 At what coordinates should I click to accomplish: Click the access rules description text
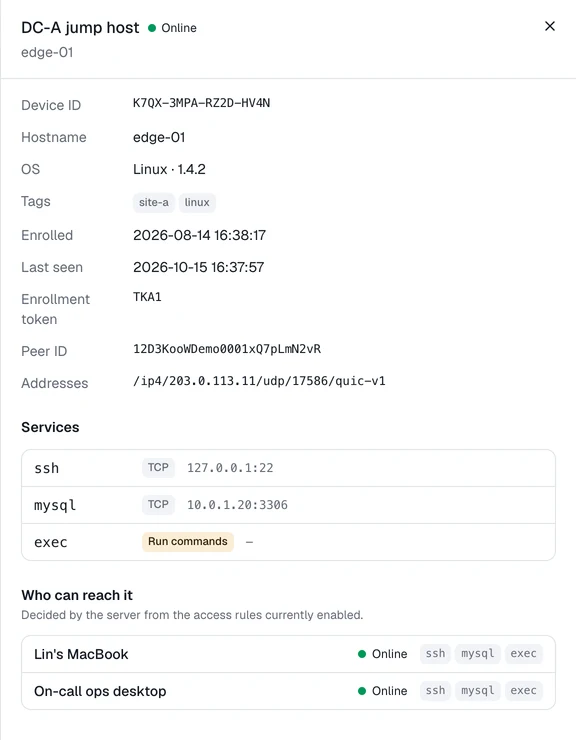click(x=192, y=615)
